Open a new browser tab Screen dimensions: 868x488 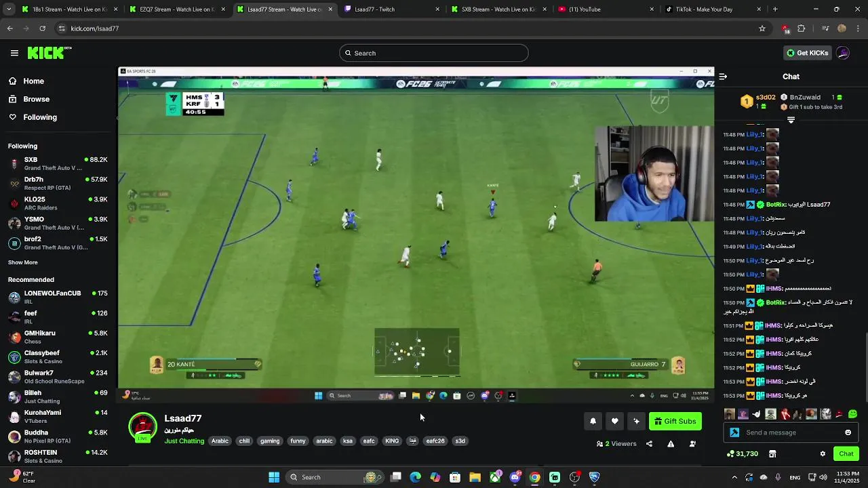click(775, 9)
